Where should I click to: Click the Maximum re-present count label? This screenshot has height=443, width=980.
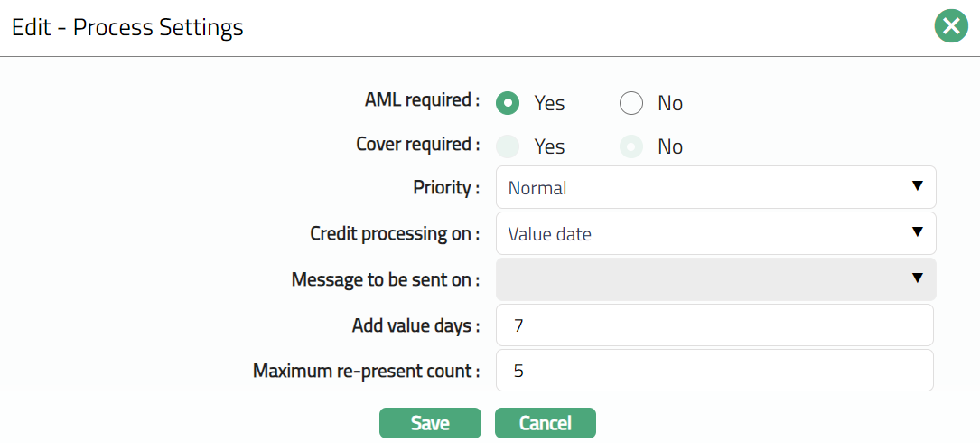[366, 371]
